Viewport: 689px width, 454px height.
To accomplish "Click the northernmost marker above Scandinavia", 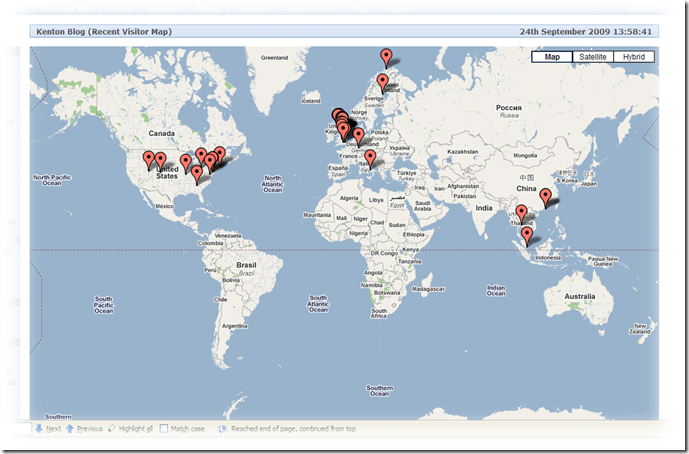I will click(386, 58).
